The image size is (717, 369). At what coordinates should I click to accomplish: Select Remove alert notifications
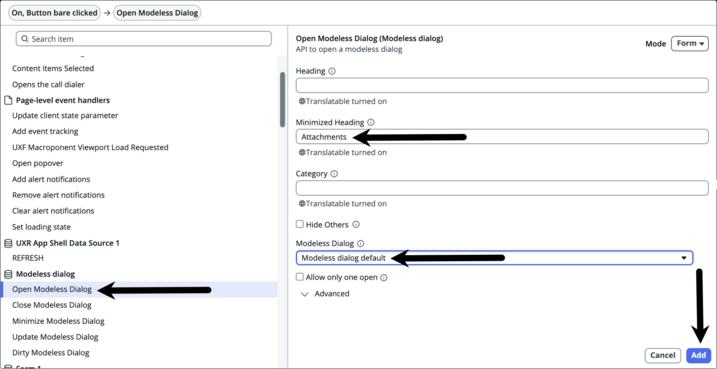point(59,195)
